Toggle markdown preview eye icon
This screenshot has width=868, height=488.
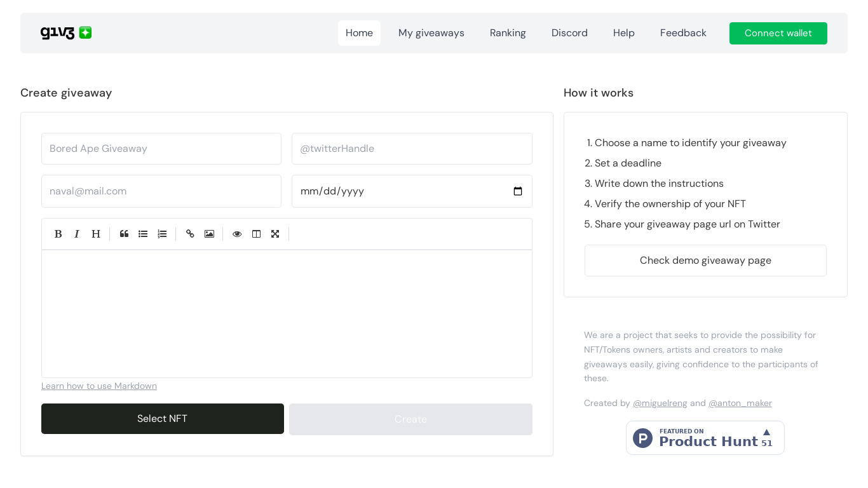pos(237,234)
